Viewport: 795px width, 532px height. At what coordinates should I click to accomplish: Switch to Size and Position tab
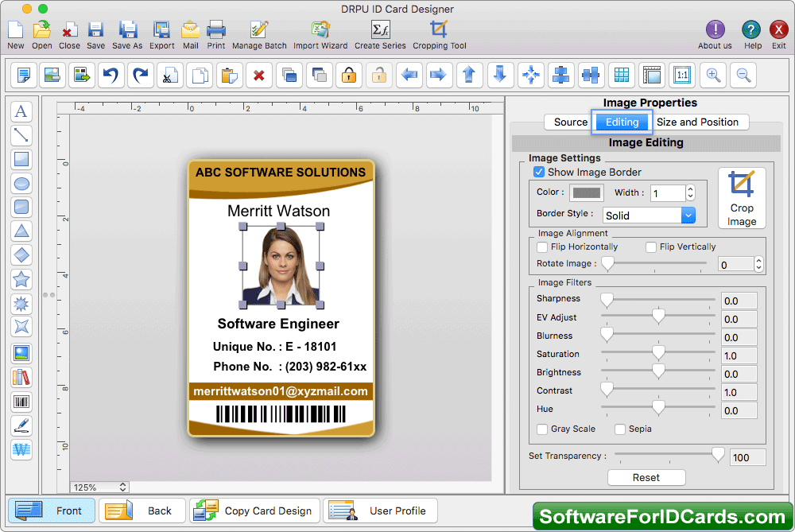tap(697, 122)
